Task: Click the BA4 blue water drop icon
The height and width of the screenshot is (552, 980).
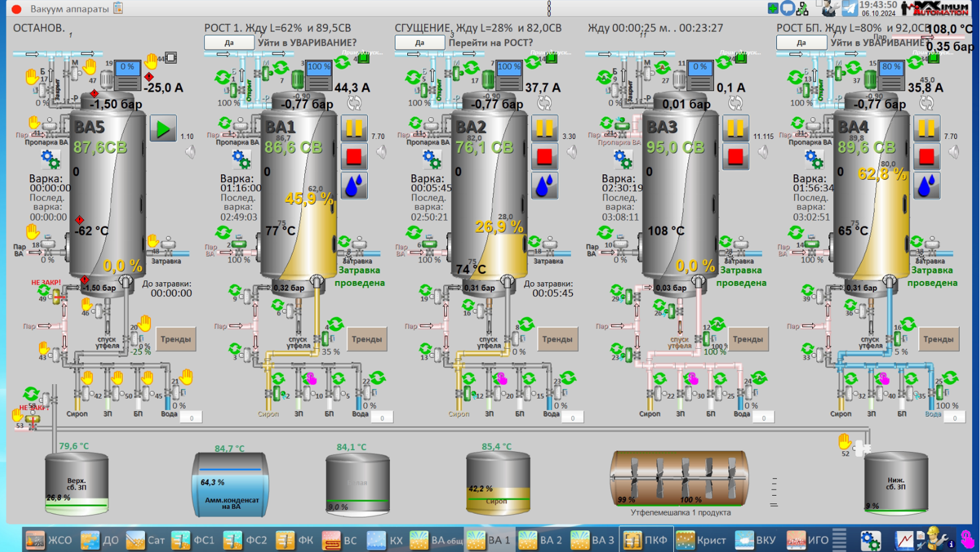Action: click(927, 185)
